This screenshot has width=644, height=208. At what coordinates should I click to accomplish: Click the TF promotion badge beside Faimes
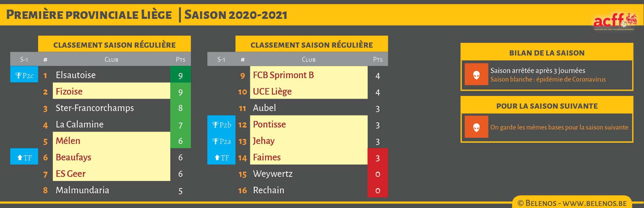(x=221, y=157)
